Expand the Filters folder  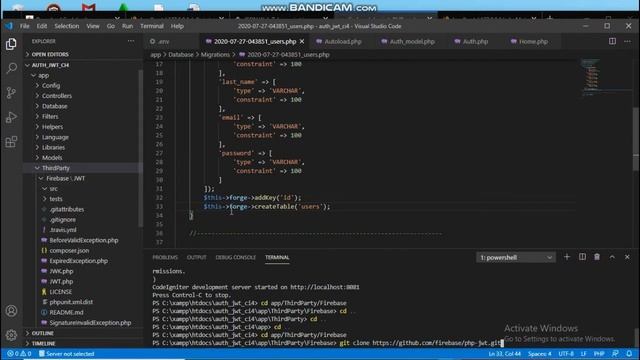click(x=50, y=116)
